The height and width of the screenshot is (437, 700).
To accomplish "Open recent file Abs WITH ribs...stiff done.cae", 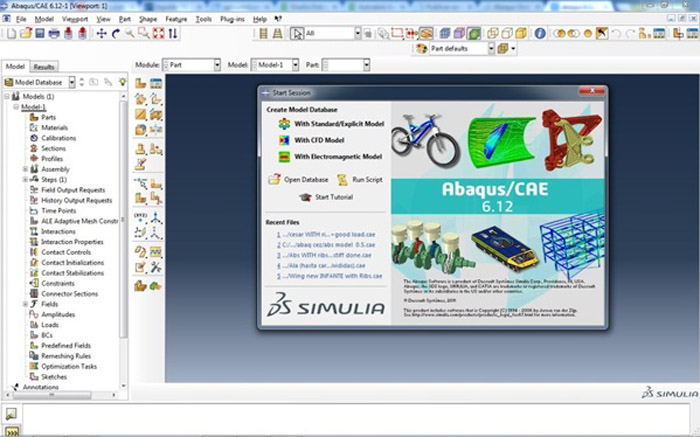I will pos(324,255).
